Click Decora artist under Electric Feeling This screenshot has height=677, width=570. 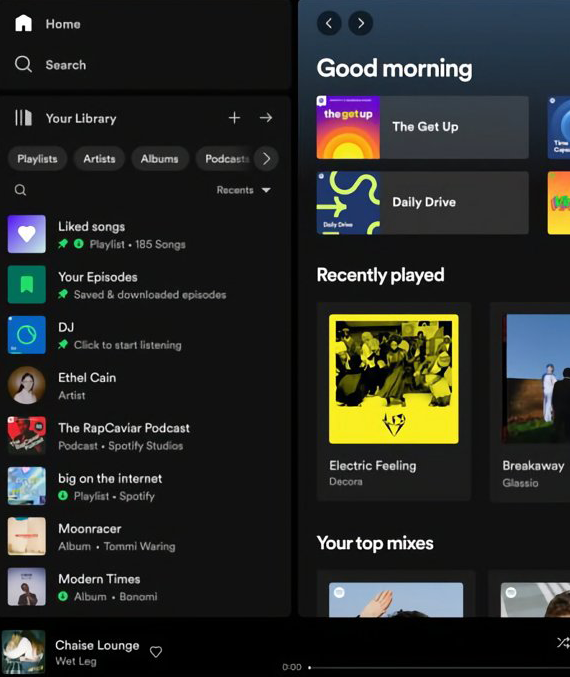pos(345,481)
